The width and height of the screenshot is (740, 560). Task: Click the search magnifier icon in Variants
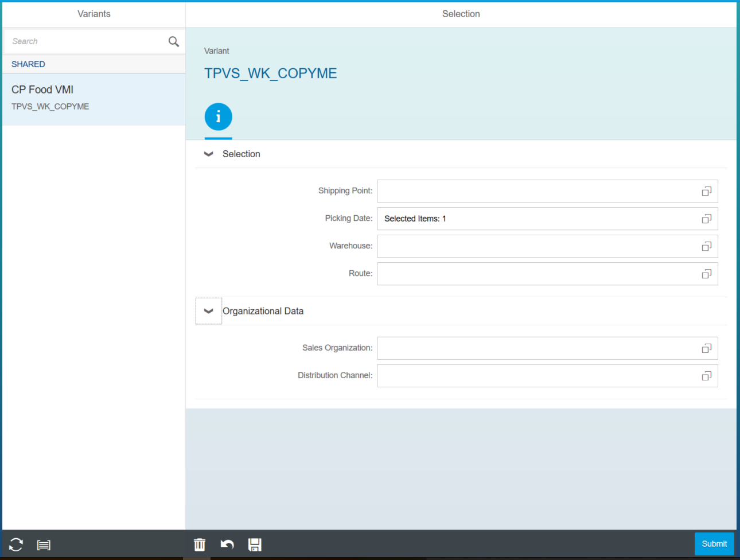173,41
